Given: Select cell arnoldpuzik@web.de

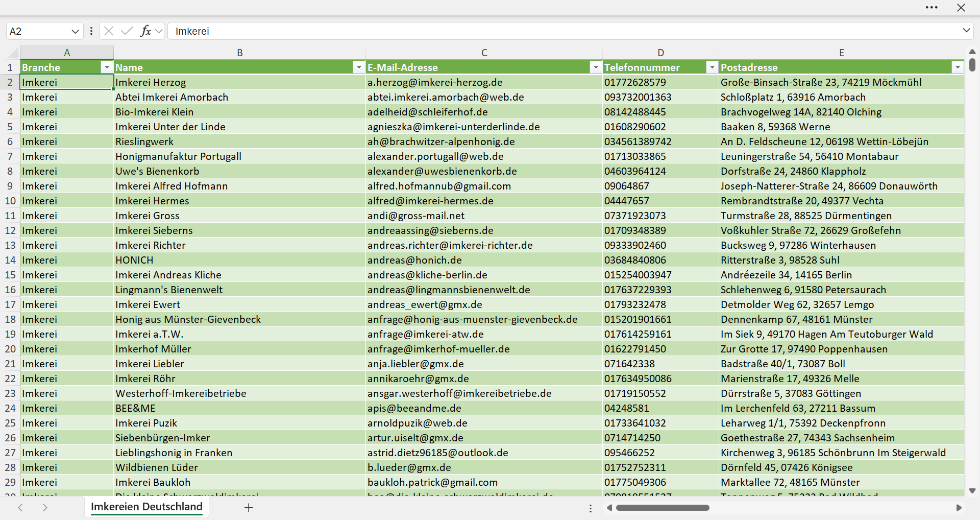Looking at the screenshot, I should (484, 423).
